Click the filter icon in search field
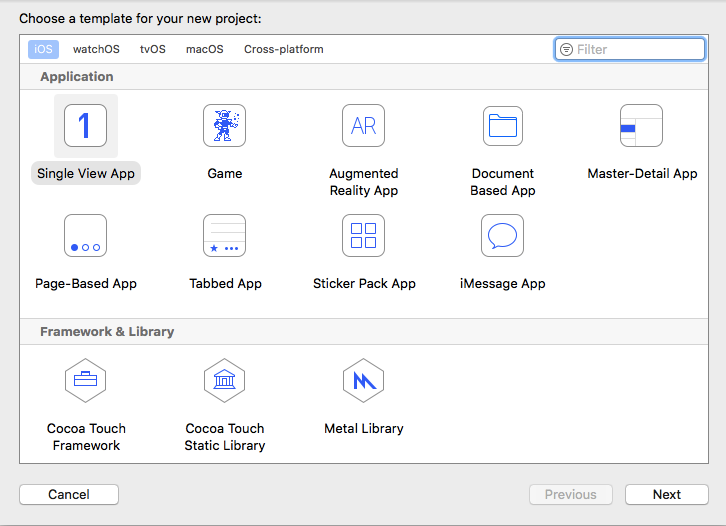 click(566, 49)
